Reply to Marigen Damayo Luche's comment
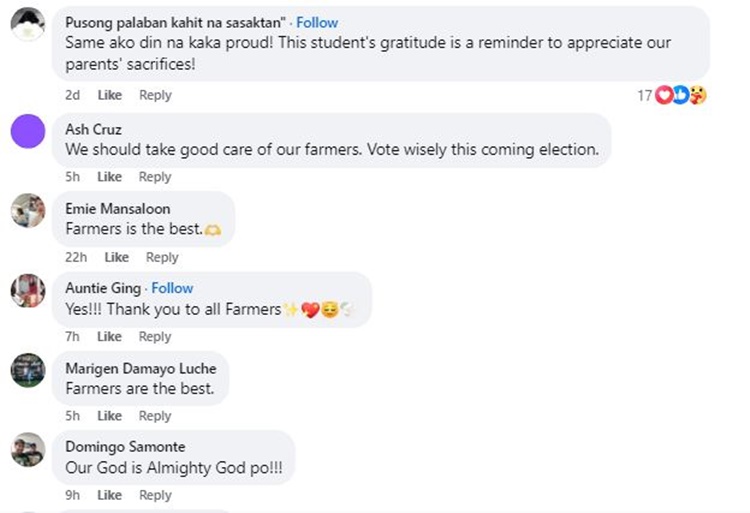This screenshot has width=750, height=513. pyautogui.click(x=155, y=416)
